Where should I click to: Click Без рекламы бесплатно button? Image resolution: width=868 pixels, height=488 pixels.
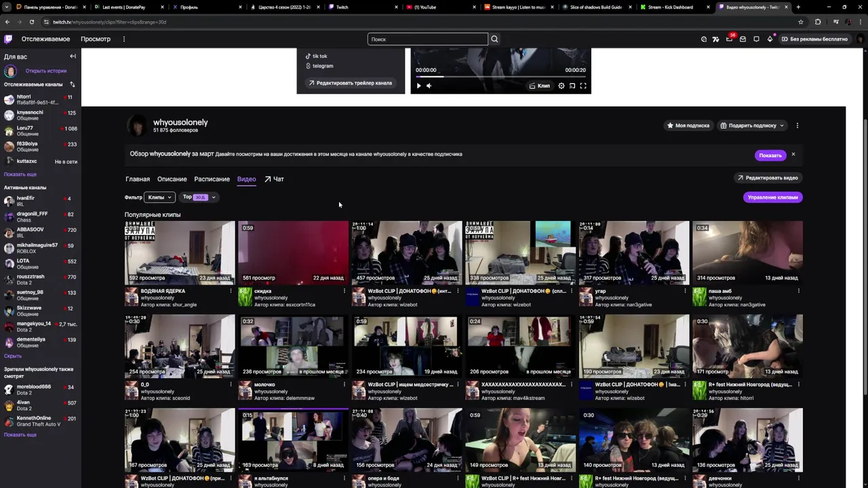pos(814,39)
